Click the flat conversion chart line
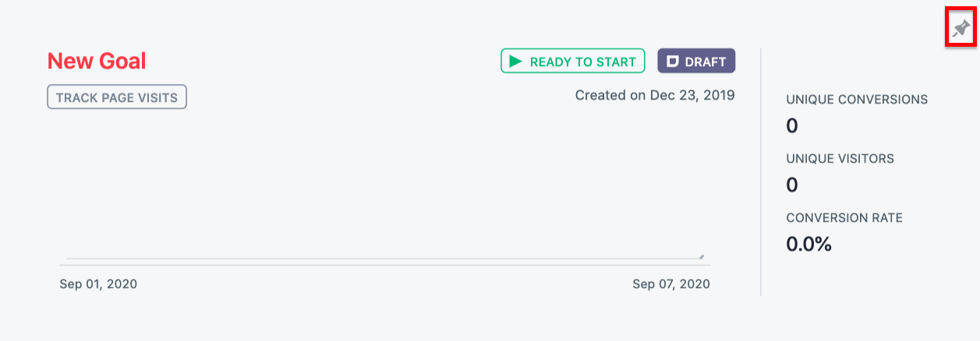The height and width of the screenshot is (341, 980). pos(384,258)
